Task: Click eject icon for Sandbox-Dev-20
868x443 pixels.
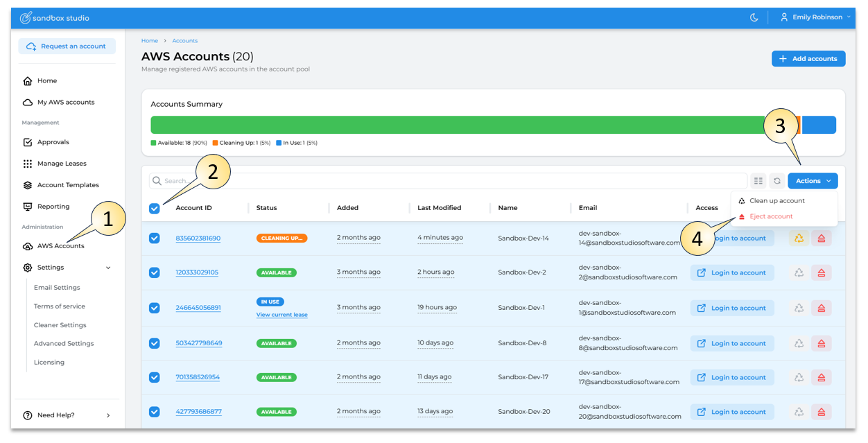Action: coord(822,412)
